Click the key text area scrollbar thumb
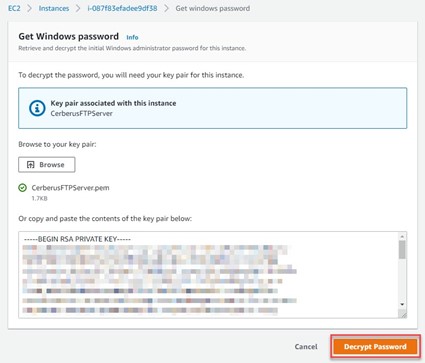The width and height of the screenshot is (425, 363). click(x=402, y=249)
